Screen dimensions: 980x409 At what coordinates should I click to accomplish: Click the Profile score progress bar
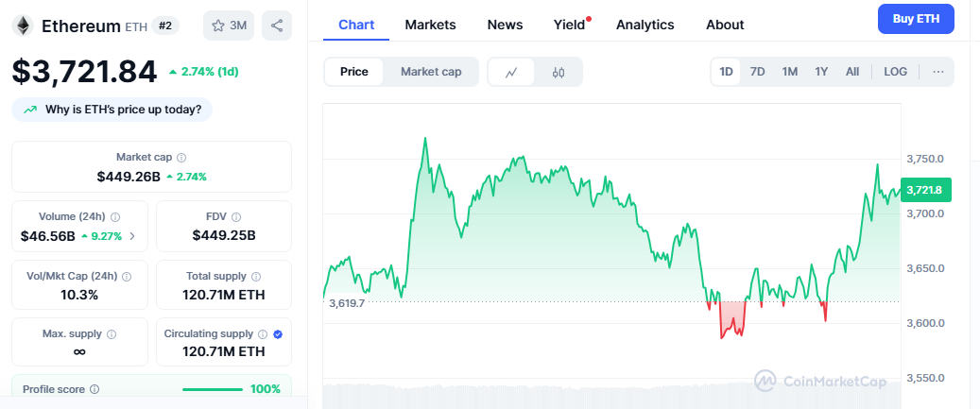tap(212, 389)
